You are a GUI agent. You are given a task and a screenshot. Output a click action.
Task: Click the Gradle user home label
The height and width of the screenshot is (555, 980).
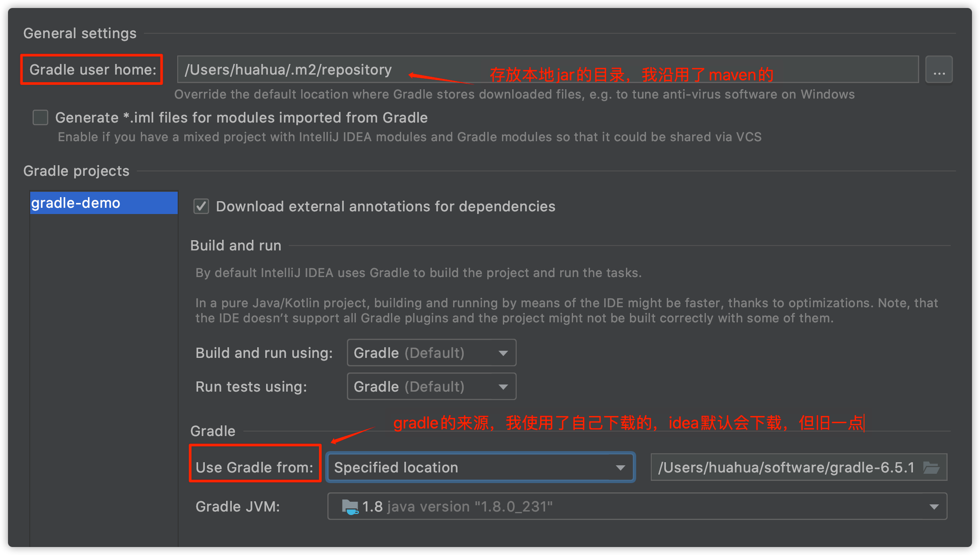point(92,70)
